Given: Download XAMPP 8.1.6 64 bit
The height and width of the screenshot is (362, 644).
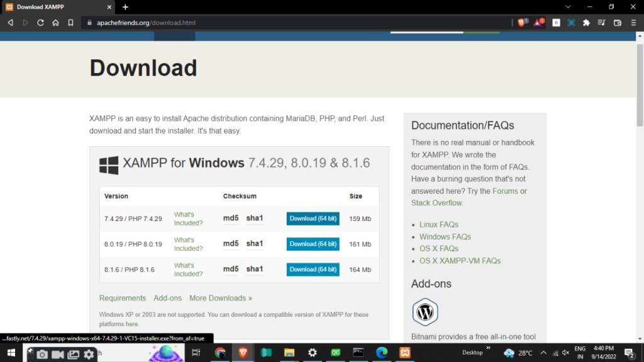Looking at the screenshot, I should pyautogui.click(x=313, y=269).
